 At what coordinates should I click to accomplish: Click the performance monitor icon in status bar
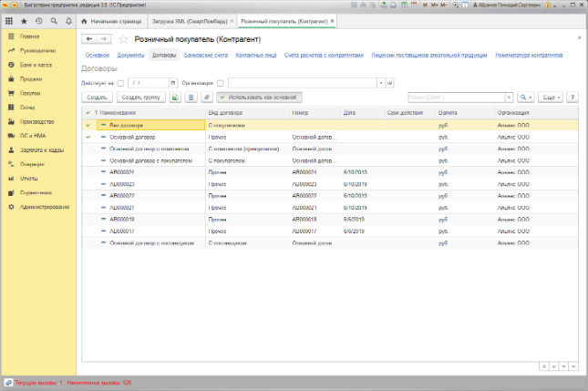pyautogui.click(x=8, y=383)
